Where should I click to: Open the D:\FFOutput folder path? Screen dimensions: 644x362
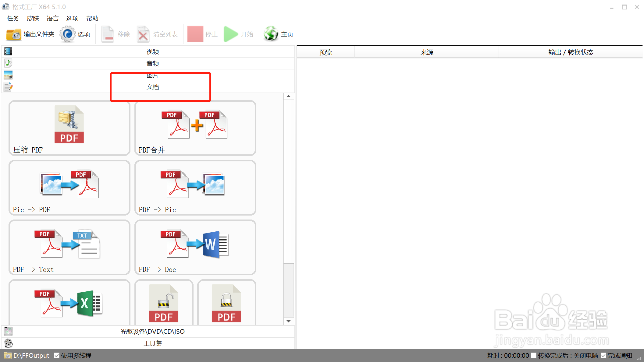pos(31,355)
